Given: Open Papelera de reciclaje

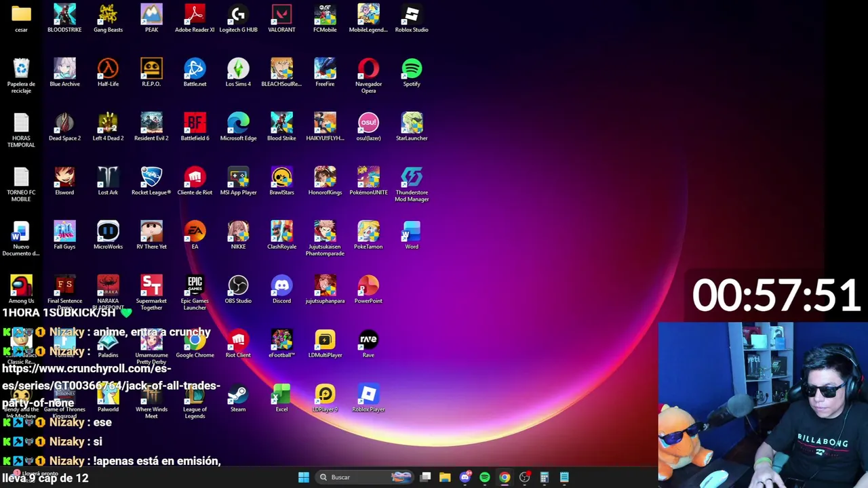Looking at the screenshot, I should tap(21, 76).
